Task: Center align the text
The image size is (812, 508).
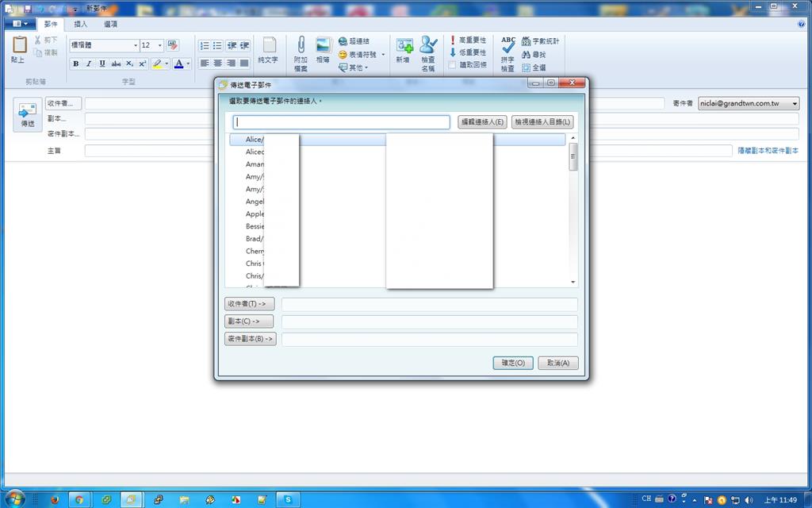Action: [217, 63]
